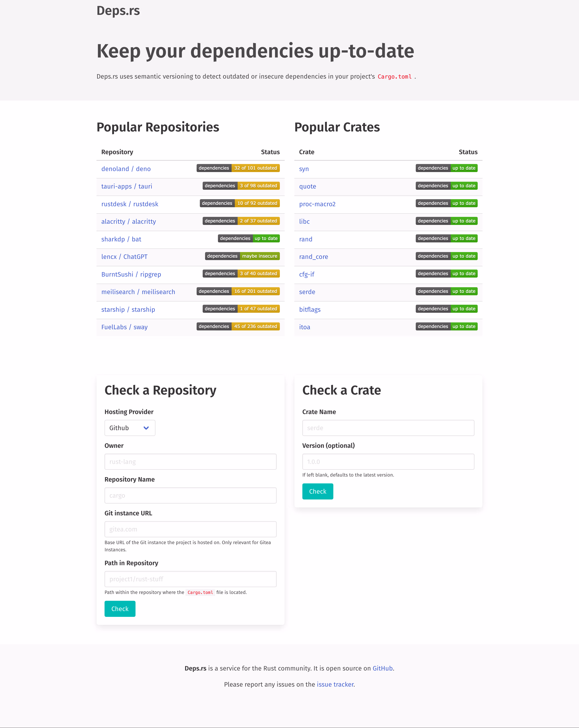Click the 2 of 37 outdated badge
This screenshot has width=579, height=728.
pyautogui.click(x=241, y=221)
